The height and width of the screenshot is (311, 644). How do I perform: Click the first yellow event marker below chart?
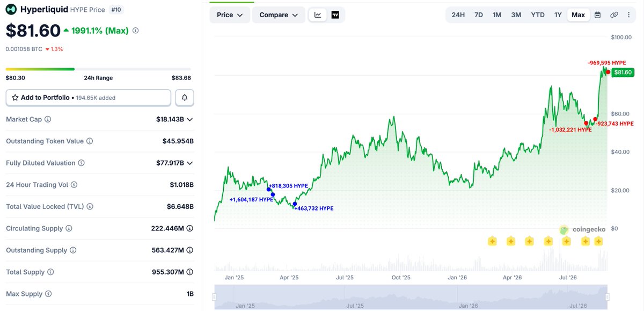[492, 241]
